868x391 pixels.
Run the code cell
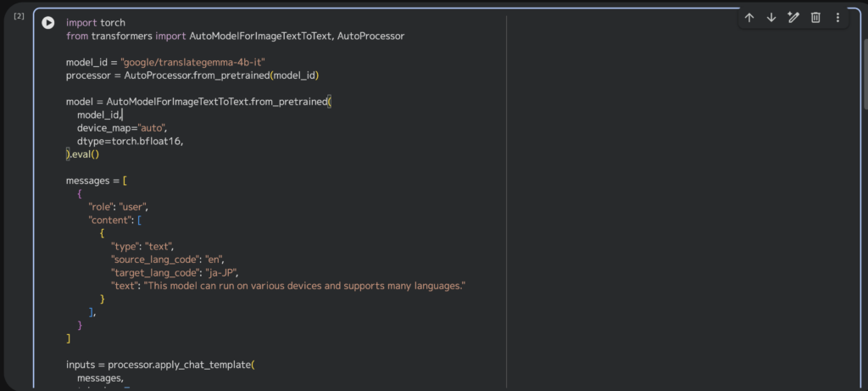coord(48,23)
